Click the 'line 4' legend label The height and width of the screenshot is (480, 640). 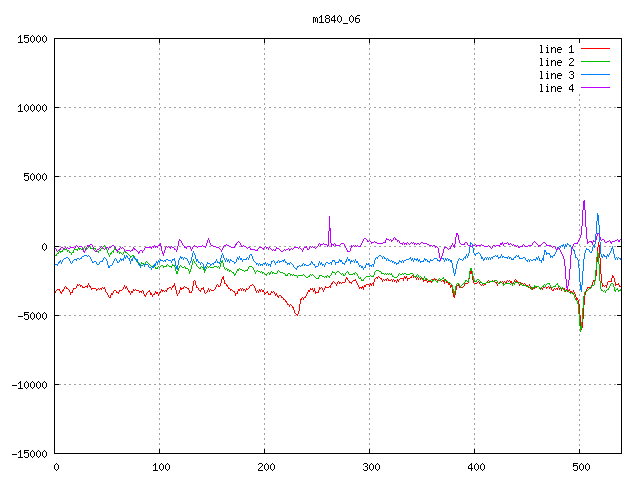click(x=556, y=88)
